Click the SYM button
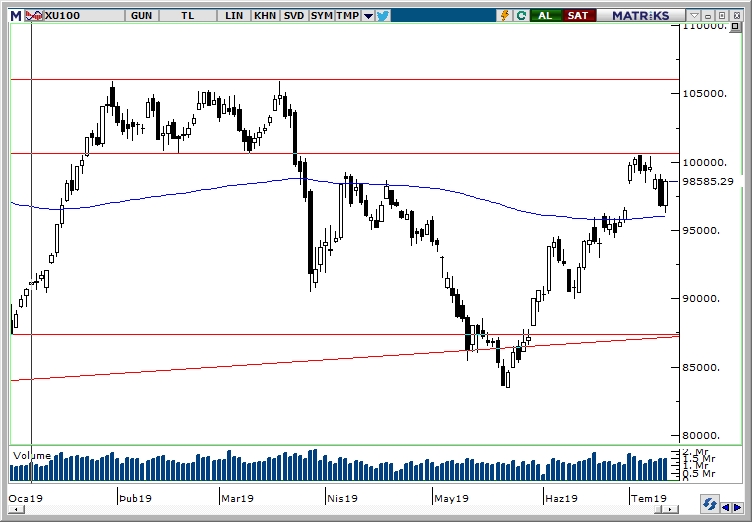Image resolution: width=752 pixels, height=522 pixels. click(321, 16)
